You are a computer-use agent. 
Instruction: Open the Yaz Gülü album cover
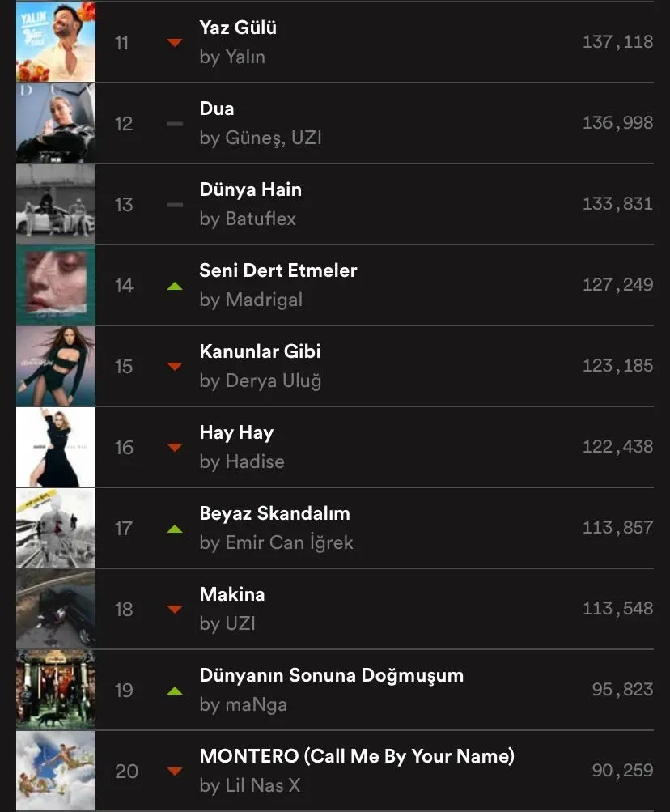[56, 42]
